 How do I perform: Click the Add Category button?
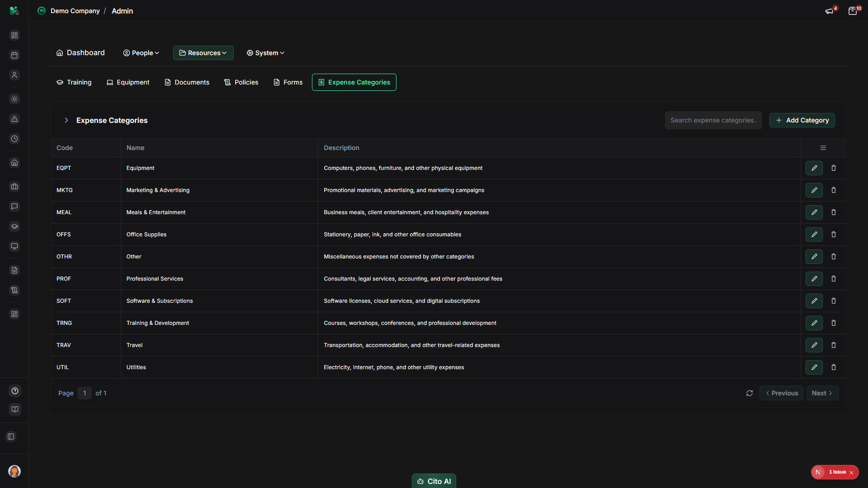802,120
